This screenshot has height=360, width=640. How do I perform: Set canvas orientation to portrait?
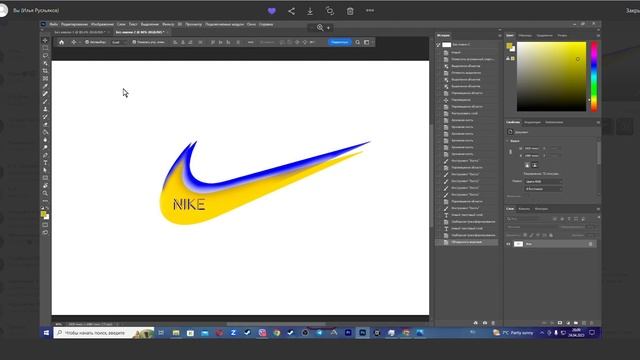coord(527,165)
